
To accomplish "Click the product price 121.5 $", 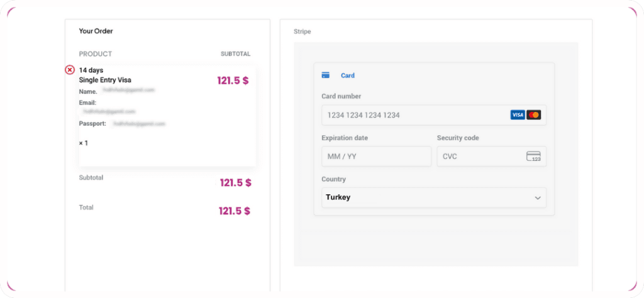I will coord(233,80).
